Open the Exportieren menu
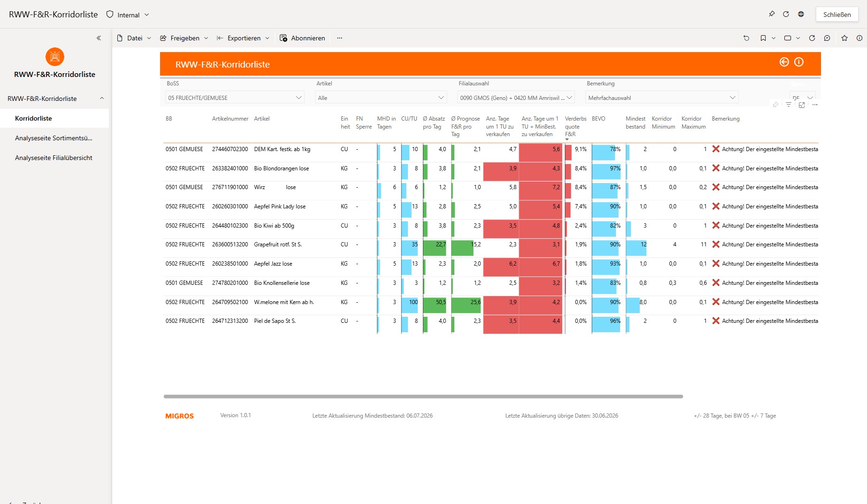Screen dimensions: 867x504 click(x=243, y=38)
